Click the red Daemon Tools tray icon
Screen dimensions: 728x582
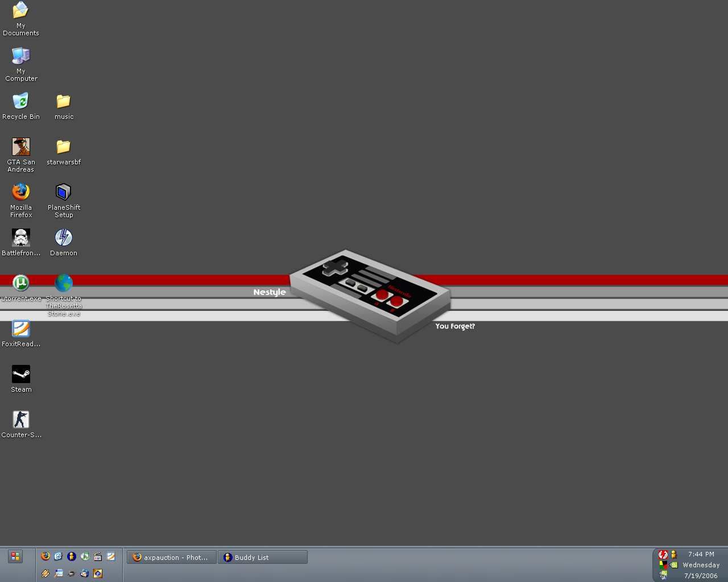[663, 554]
